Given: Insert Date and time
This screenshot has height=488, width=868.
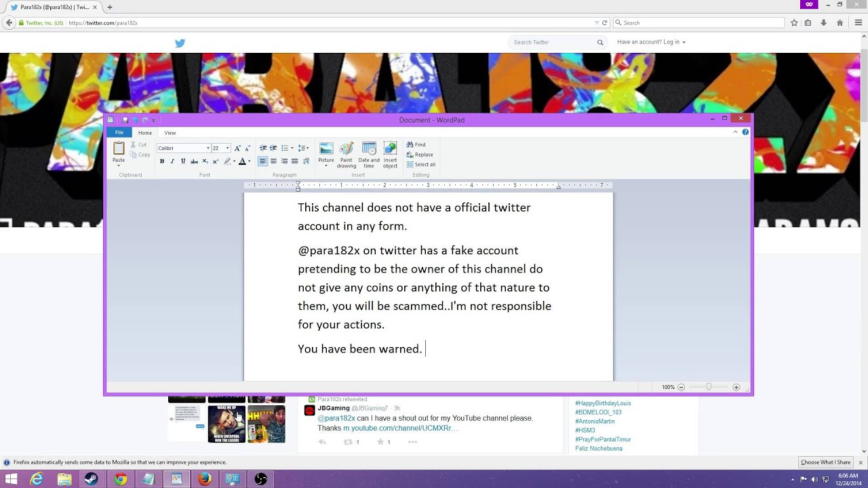Looking at the screenshot, I should tap(369, 155).
